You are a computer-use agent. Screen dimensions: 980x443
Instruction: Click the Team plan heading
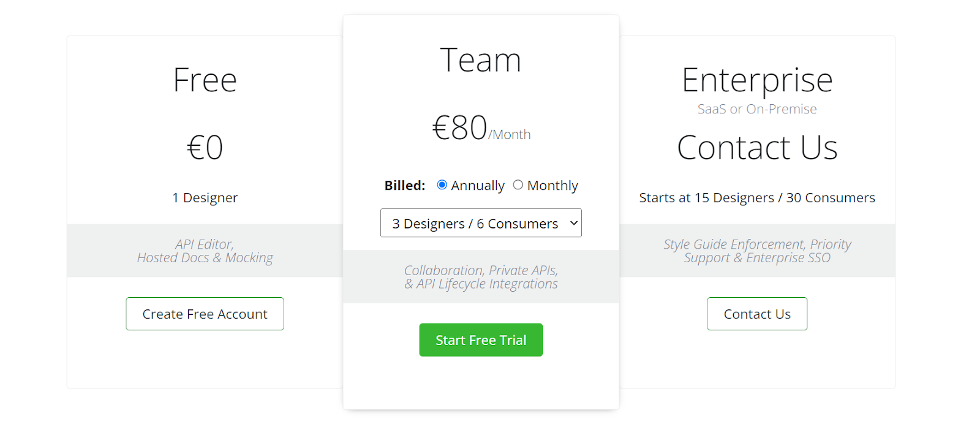481,58
